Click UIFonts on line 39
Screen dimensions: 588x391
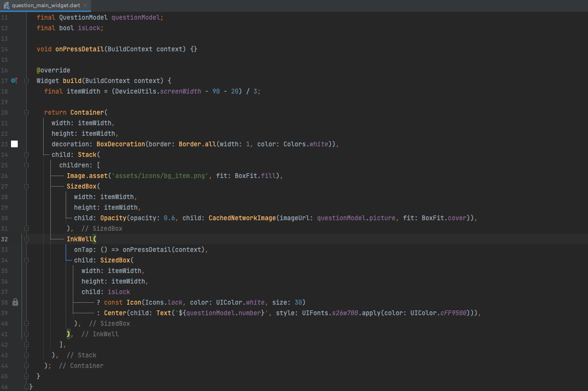pyautogui.click(x=315, y=313)
